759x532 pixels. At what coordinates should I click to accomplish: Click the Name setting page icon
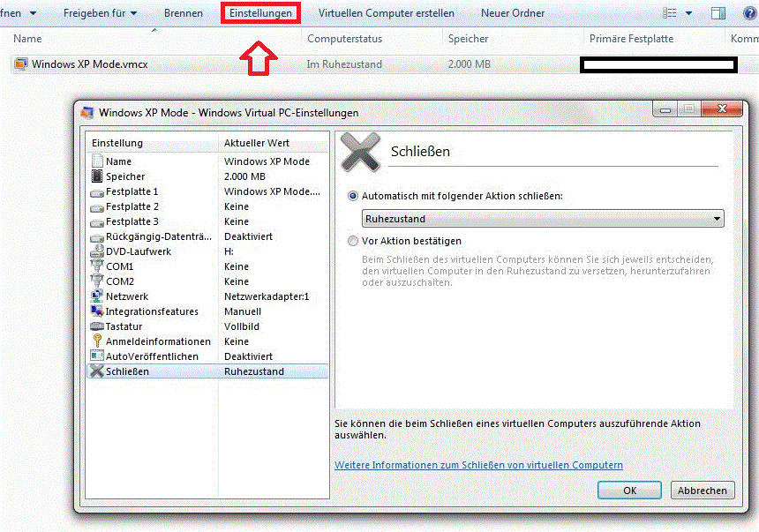(97, 161)
